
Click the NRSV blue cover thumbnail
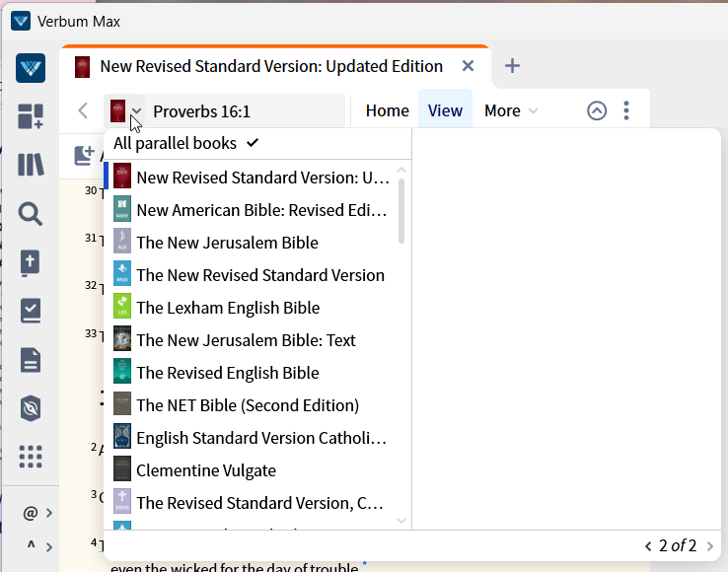122,273
